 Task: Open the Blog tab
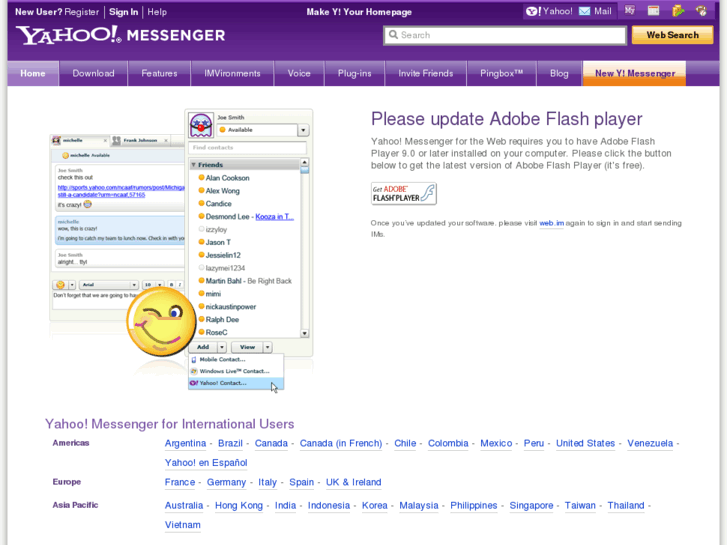559,73
